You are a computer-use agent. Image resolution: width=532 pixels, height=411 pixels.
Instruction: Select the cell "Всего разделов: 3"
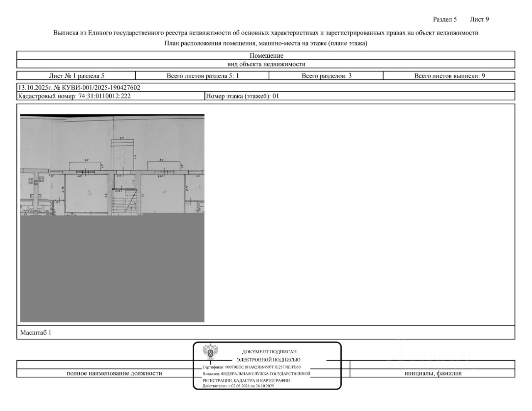tap(326, 76)
